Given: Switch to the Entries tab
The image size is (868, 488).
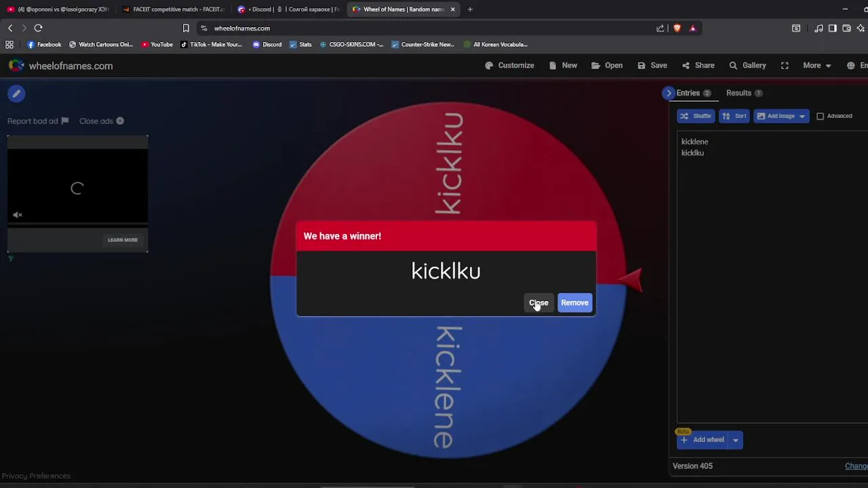Looking at the screenshot, I should (693, 93).
